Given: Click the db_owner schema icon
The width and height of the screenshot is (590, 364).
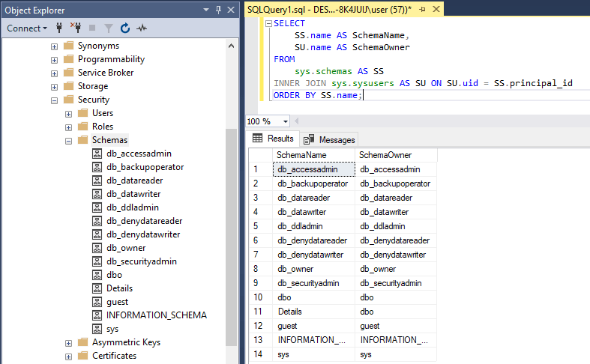Looking at the screenshot, I should tap(97, 248).
